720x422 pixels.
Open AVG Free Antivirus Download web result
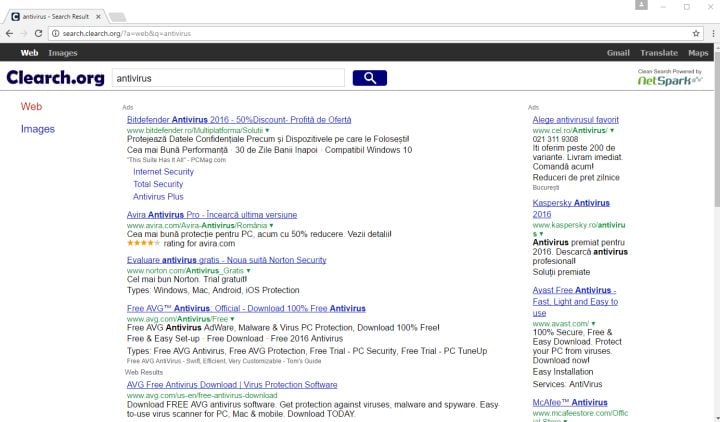pos(232,385)
